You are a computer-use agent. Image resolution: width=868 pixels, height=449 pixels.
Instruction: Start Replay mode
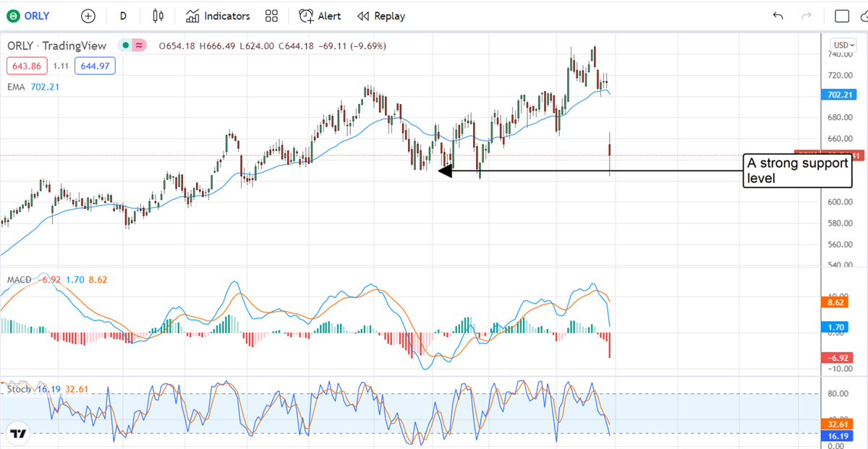tap(381, 16)
